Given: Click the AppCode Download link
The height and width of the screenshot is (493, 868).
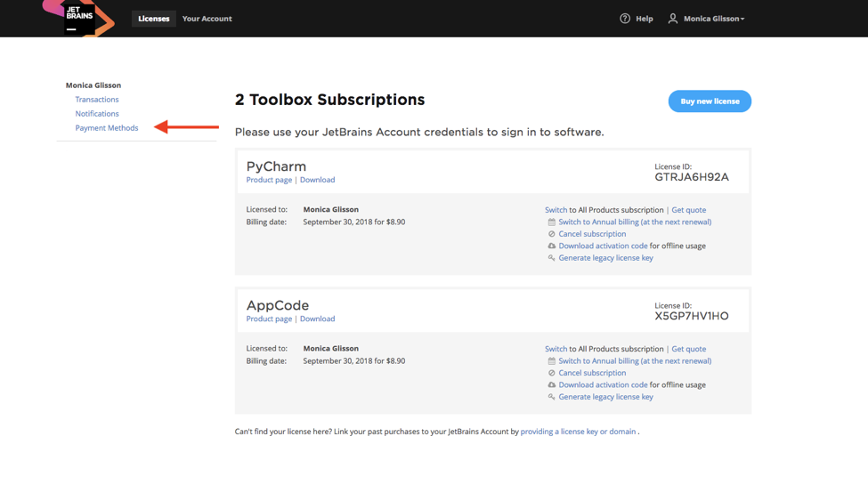Looking at the screenshot, I should (x=317, y=319).
